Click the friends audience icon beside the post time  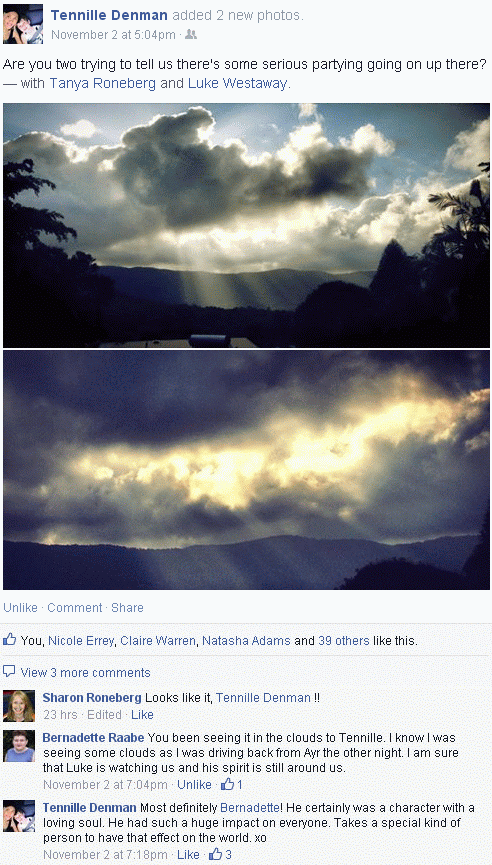[191, 35]
